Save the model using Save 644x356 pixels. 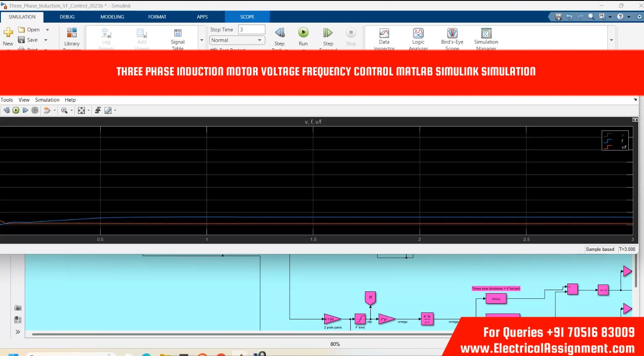coord(28,40)
